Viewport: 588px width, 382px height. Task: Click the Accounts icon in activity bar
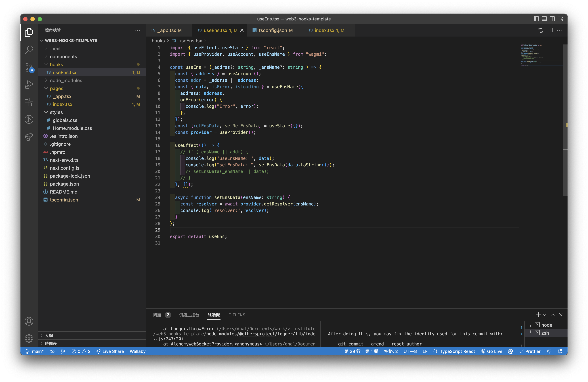tap(29, 321)
